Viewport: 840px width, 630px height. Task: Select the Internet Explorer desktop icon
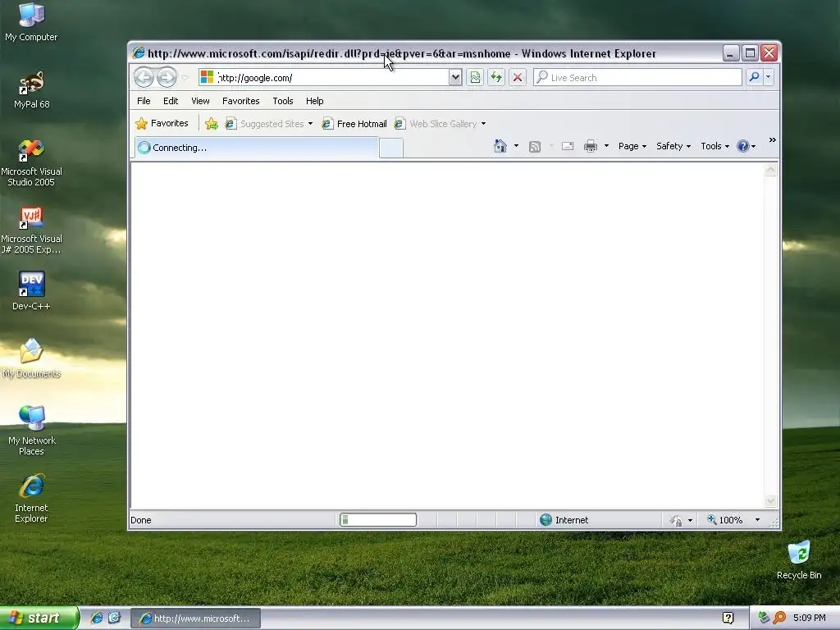tap(31, 499)
